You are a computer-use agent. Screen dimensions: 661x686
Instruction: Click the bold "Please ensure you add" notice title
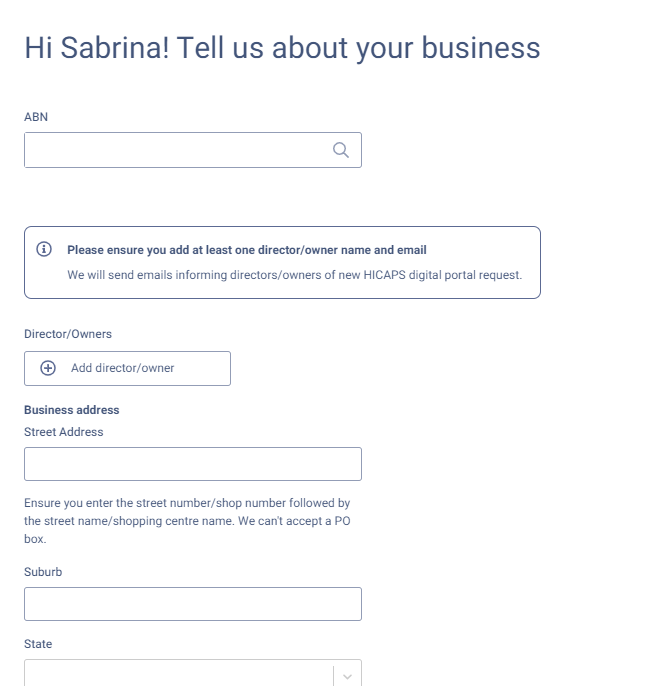247,250
